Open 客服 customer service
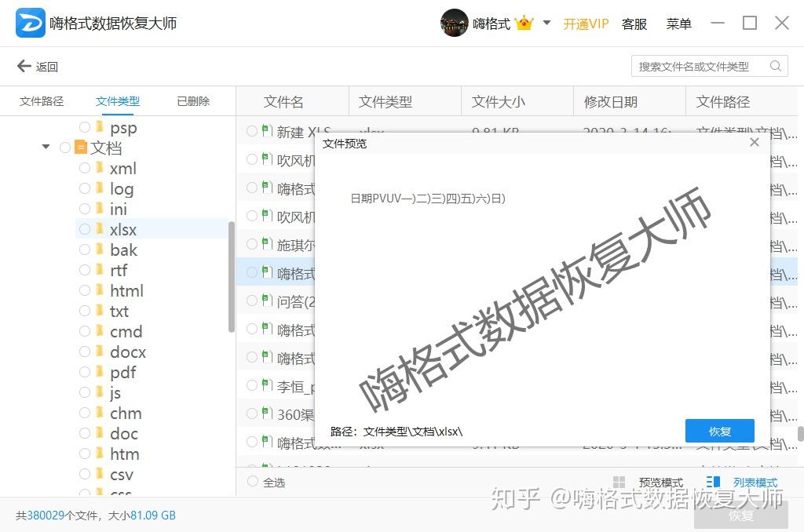The height and width of the screenshot is (532, 804). click(x=634, y=24)
